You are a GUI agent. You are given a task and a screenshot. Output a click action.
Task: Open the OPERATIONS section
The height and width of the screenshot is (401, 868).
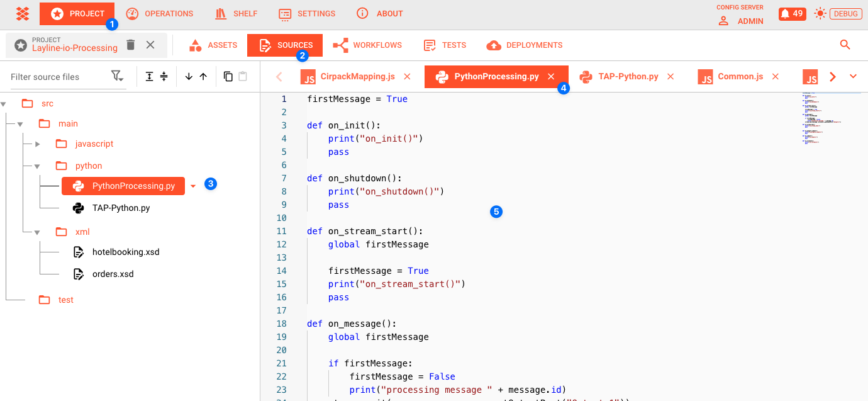(x=160, y=13)
